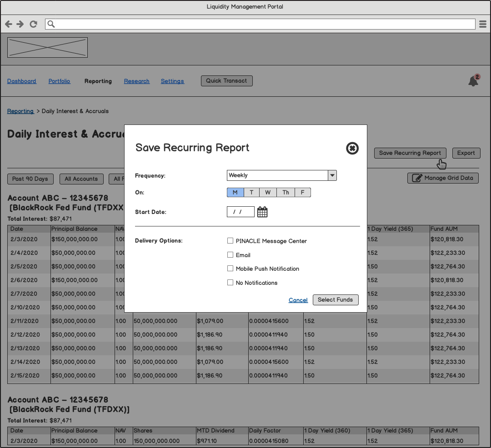491x448 pixels.
Task: Open the browser hamburger menu
Action: [482, 24]
